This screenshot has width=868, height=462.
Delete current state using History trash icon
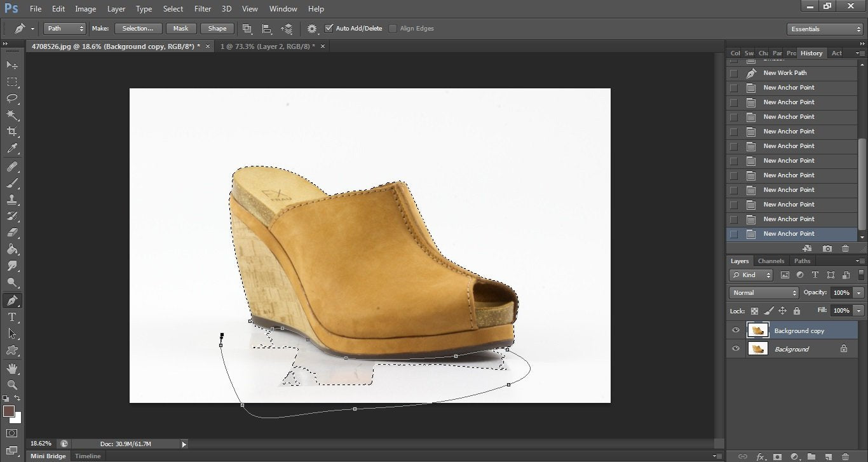845,248
